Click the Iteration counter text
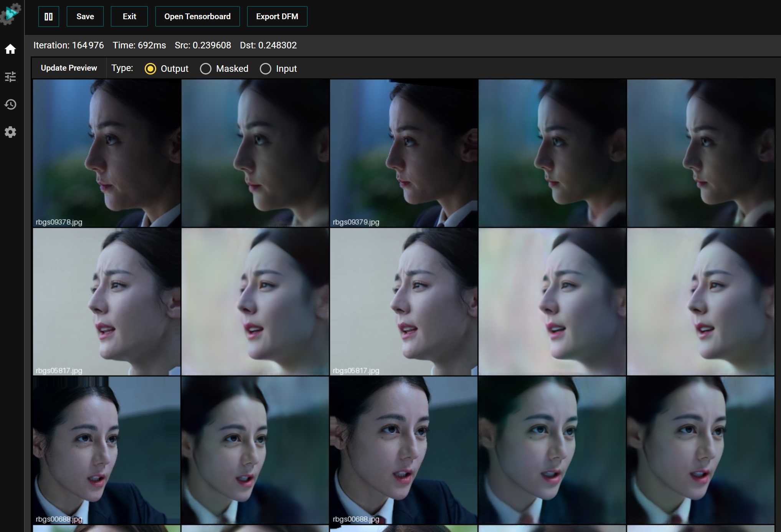Screen dimensions: 781x532 pos(68,45)
